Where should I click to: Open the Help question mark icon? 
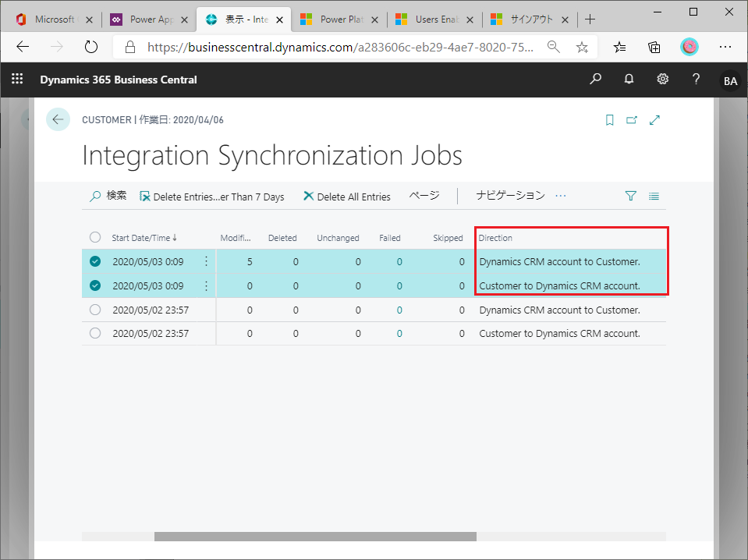(x=696, y=80)
